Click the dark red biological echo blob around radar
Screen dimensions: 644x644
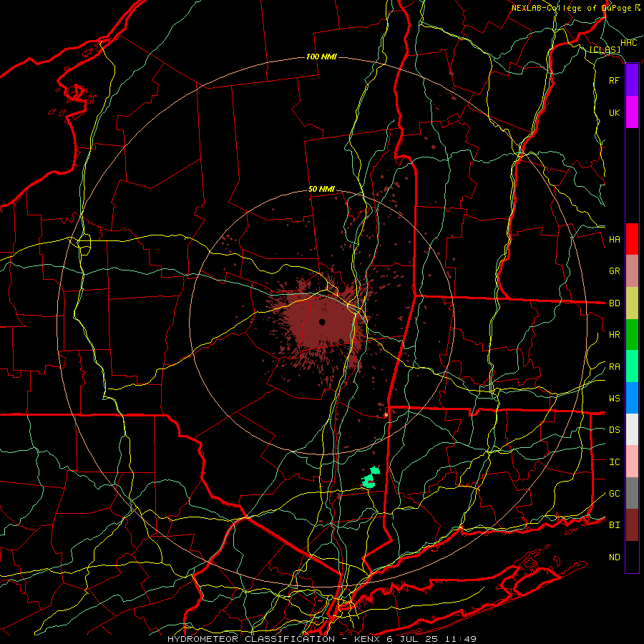tap(321, 324)
